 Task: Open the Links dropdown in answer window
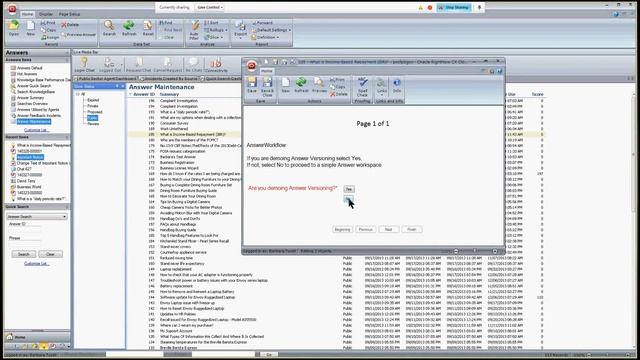tap(382, 87)
